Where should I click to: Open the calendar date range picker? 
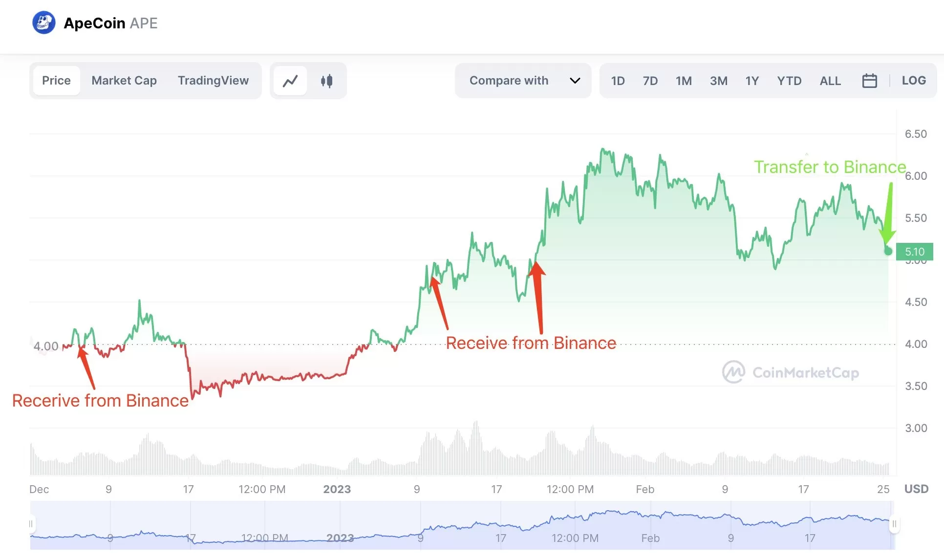click(869, 81)
